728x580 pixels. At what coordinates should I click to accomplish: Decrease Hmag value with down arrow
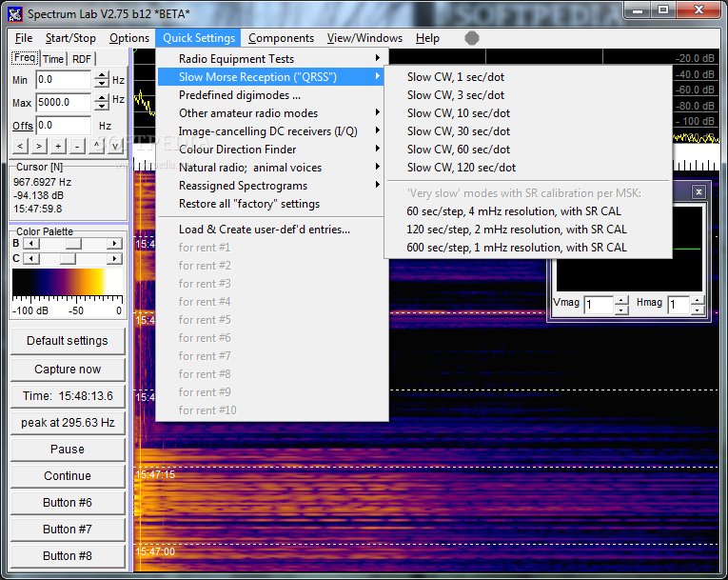coord(698,310)
